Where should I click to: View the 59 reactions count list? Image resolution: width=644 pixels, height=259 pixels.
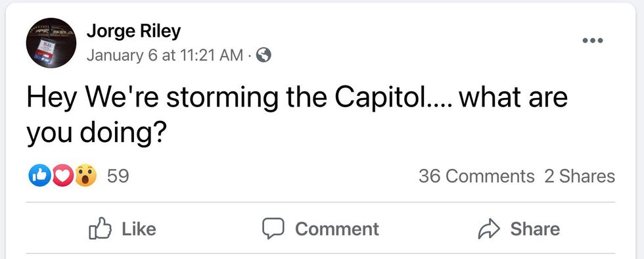click(118, 176)
